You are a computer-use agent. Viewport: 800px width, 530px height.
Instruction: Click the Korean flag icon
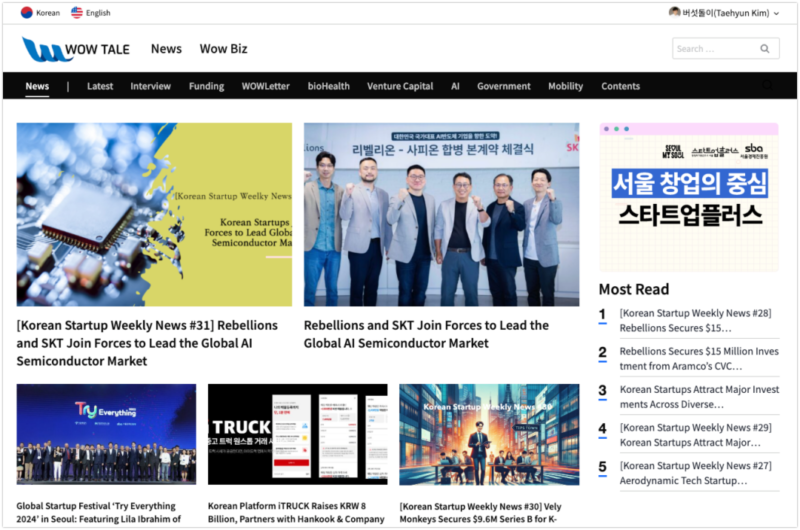pyautogui.click(x=27, y=13)
